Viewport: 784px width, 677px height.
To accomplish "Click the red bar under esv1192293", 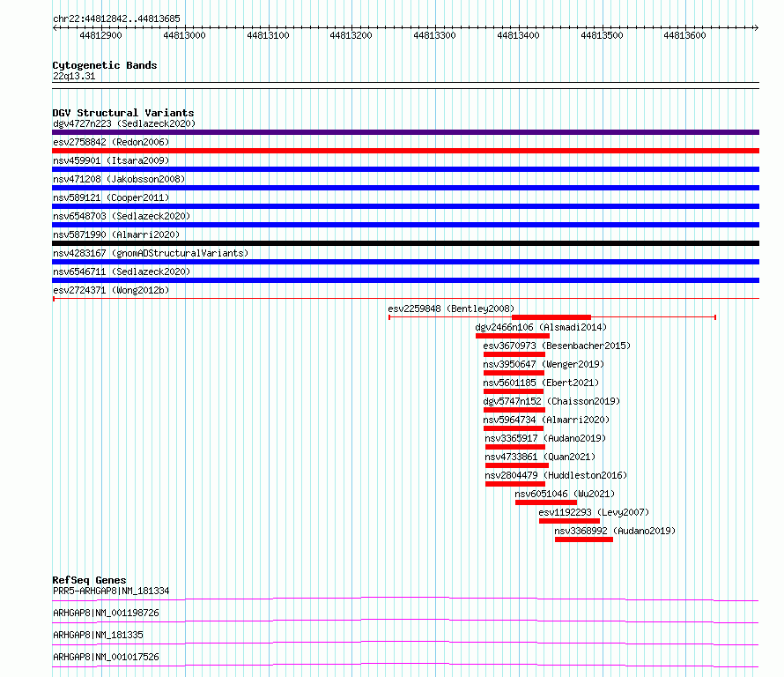I will [569, 521].
